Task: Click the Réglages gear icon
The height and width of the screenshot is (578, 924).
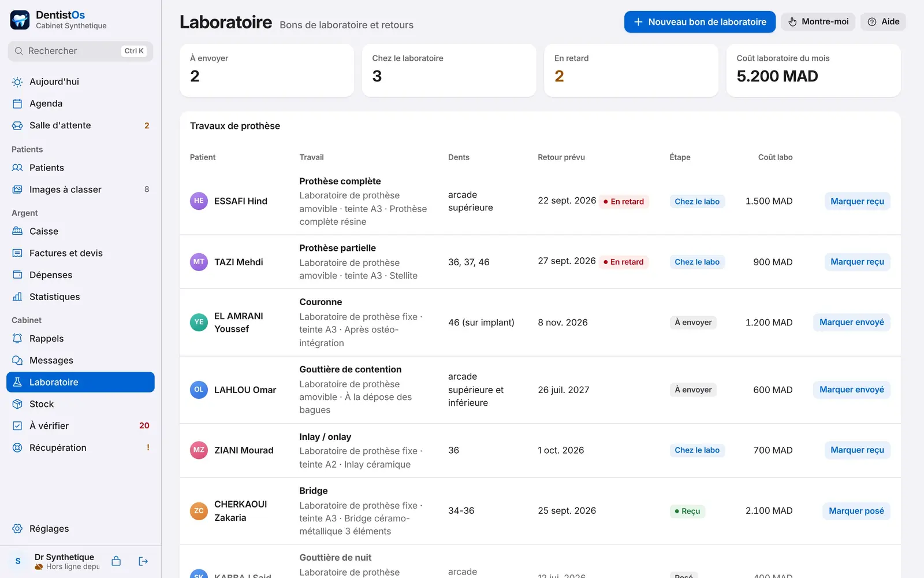Action: tap(17, 529)
